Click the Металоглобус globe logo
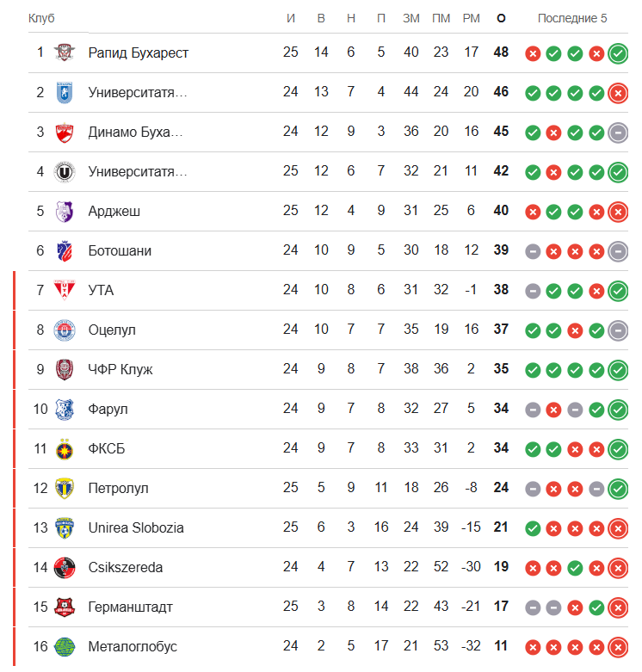 pos(65,646)
